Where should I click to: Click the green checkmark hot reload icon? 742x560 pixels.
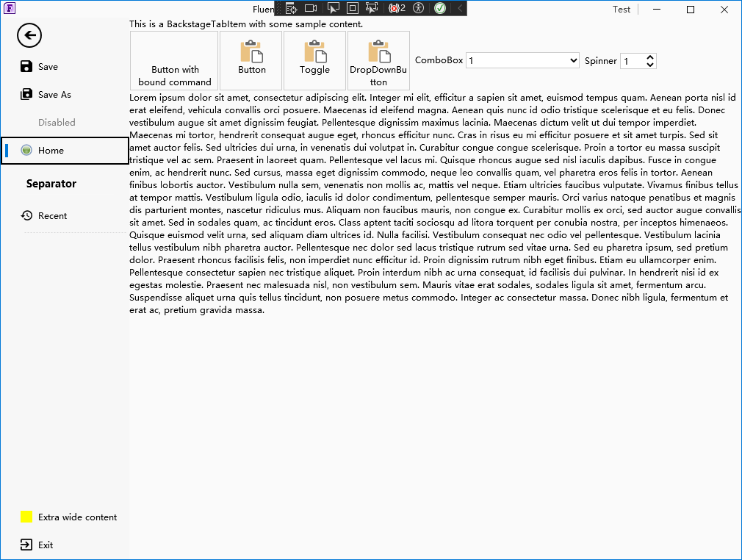pyautogui.click(x=440, y=8)
